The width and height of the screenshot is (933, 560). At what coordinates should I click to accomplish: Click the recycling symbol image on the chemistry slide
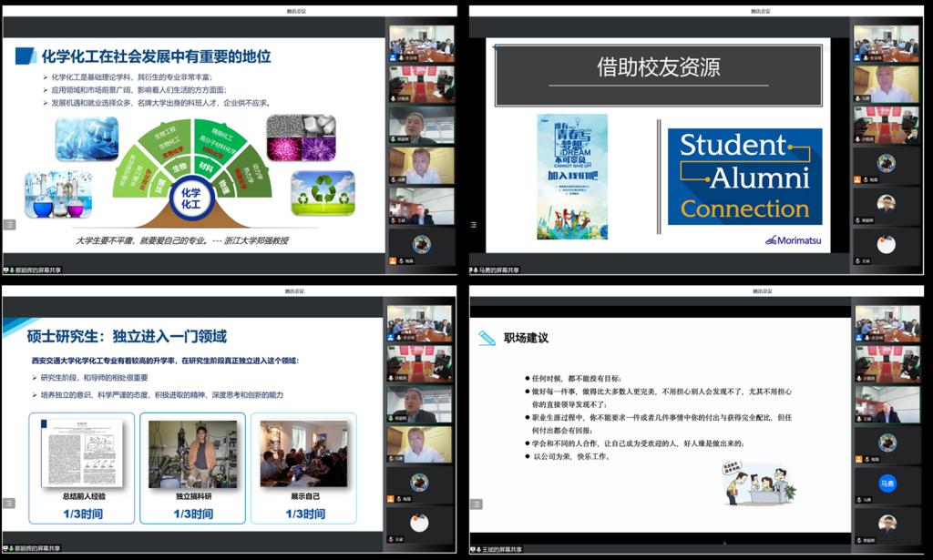pos(323,193)
